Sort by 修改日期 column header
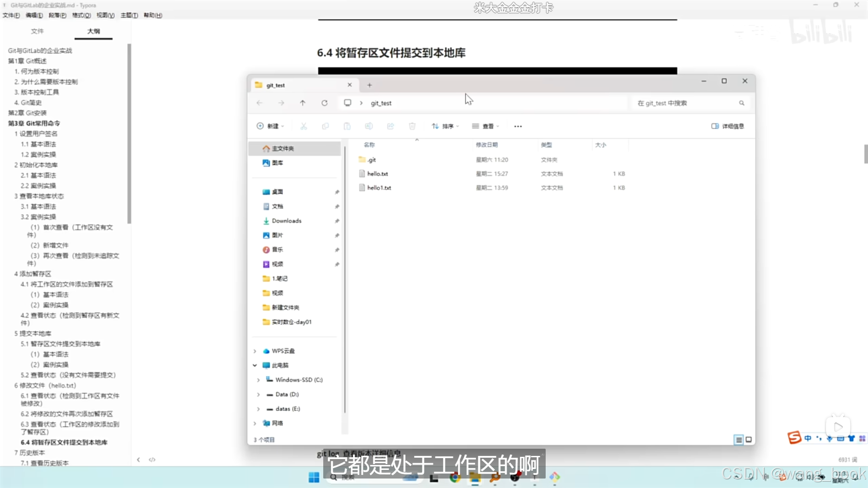 pyautogui.click(x=487, y=145)
